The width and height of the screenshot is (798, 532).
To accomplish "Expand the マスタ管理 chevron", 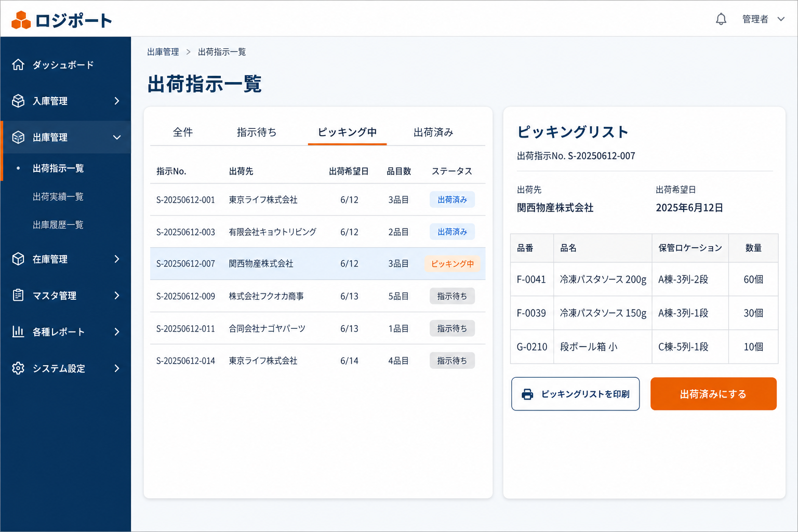I will (117, 295).
